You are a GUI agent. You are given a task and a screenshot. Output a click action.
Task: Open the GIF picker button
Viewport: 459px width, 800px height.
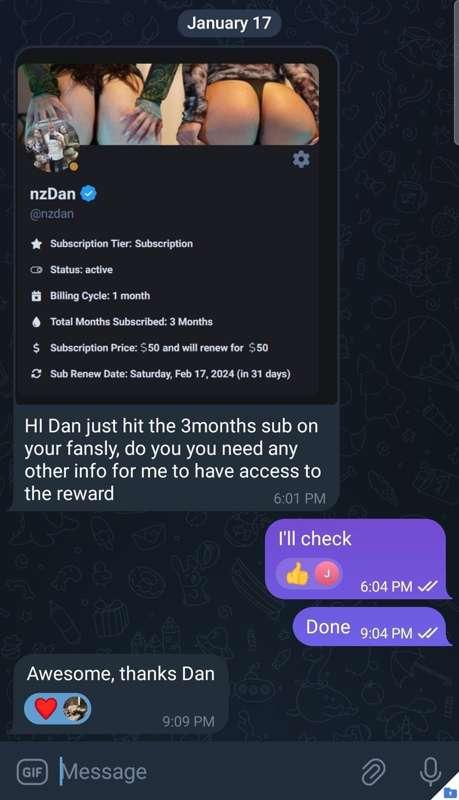[33, 772]
